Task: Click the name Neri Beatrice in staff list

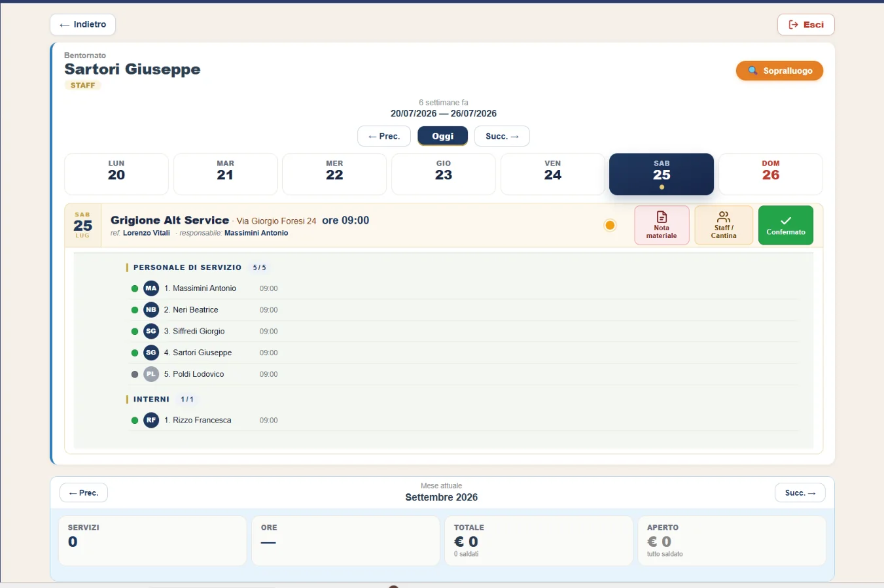Action: click(196, 310)
